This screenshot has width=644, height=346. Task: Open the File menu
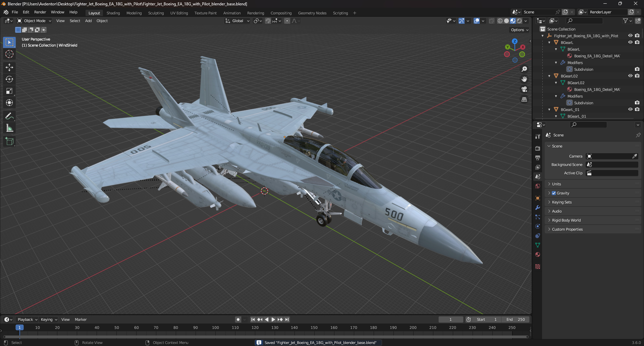click(x=15, y=12)
